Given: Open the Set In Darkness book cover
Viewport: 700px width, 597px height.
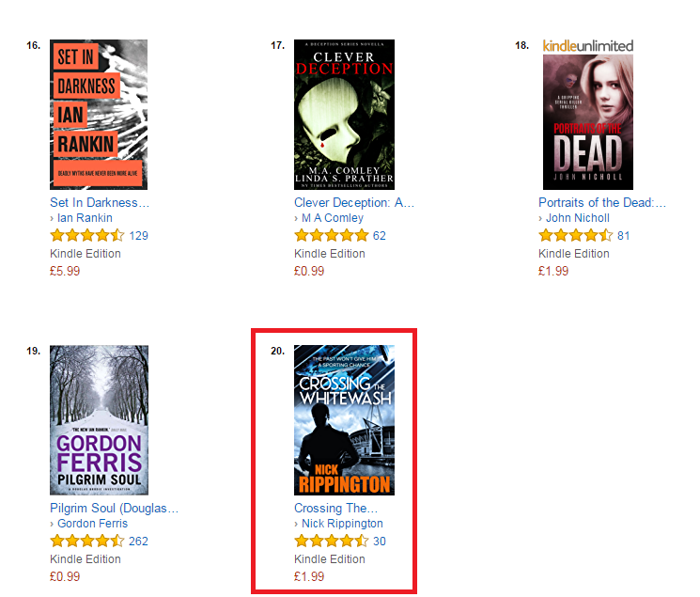Looking at the screenshot, I should tap(99, 115).
